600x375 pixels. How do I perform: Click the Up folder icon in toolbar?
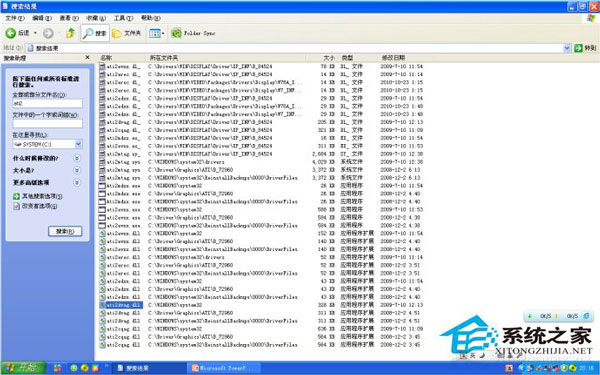[70, 33]
